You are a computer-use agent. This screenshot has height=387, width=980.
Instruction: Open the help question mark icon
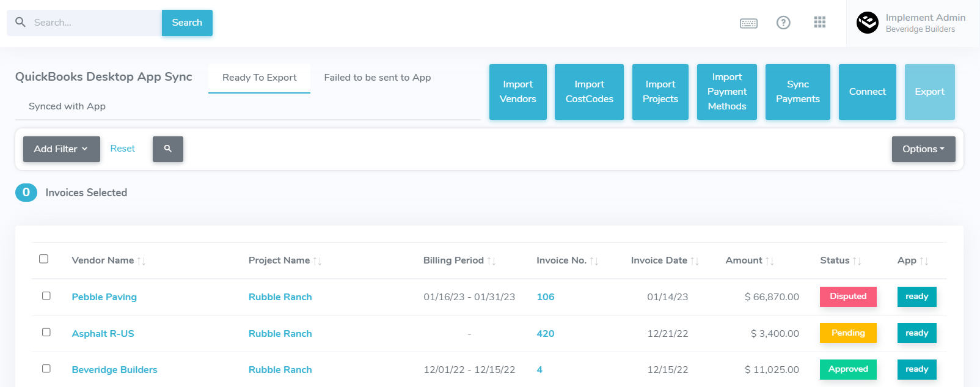click(x=783, y=23)
